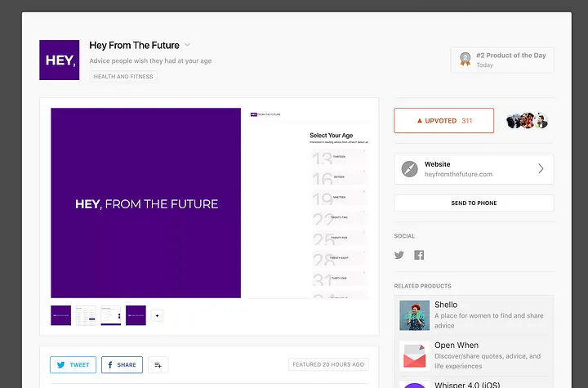The height and width of the screenshot is (388, 588).
Task: Click the add to collection icon button
Action: 158,365
